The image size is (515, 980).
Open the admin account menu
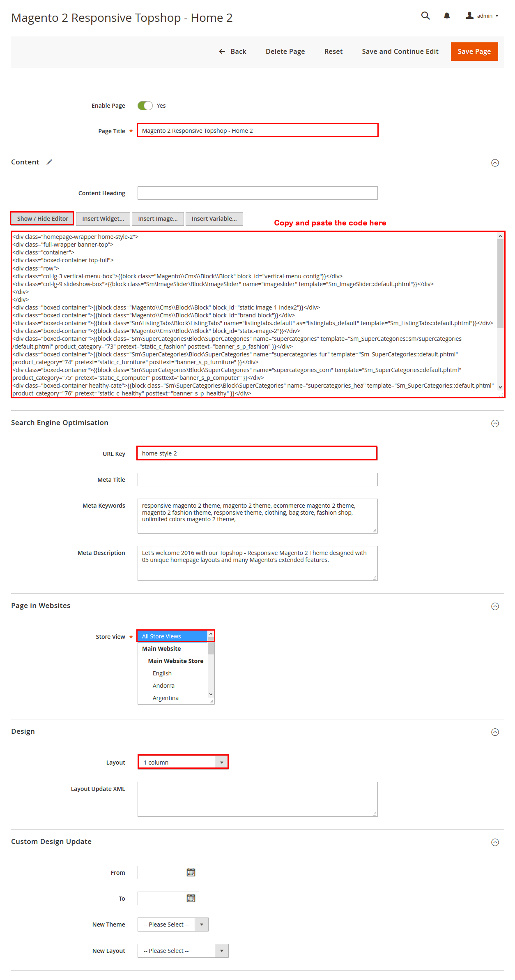coord(482,16)
